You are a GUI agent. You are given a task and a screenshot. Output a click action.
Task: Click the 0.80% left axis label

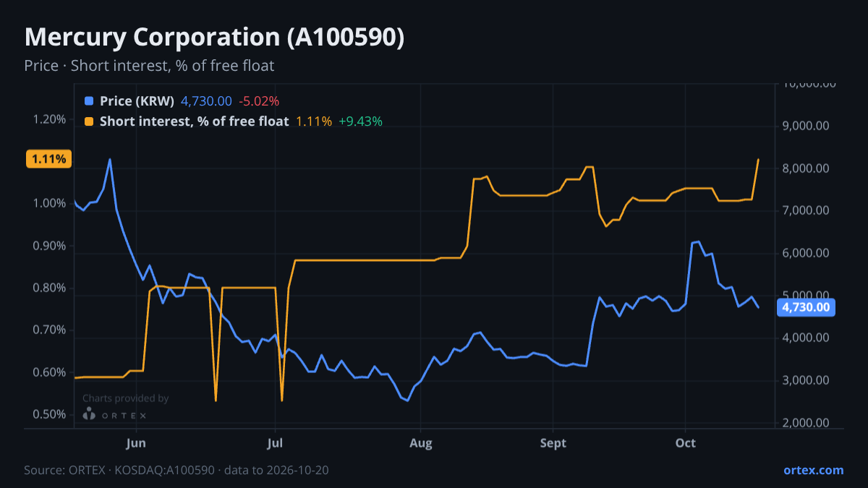click(49, 288)
